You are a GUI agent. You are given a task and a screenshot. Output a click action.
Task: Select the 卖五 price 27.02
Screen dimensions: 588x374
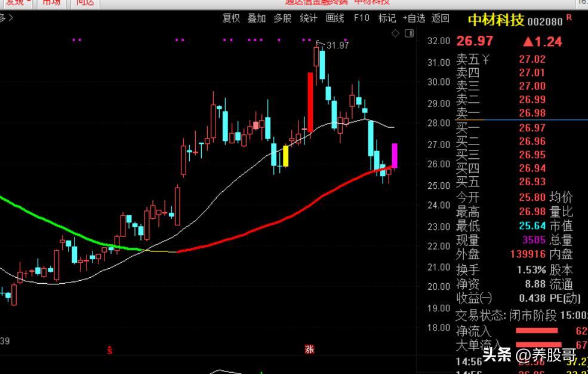click(532, 59)
